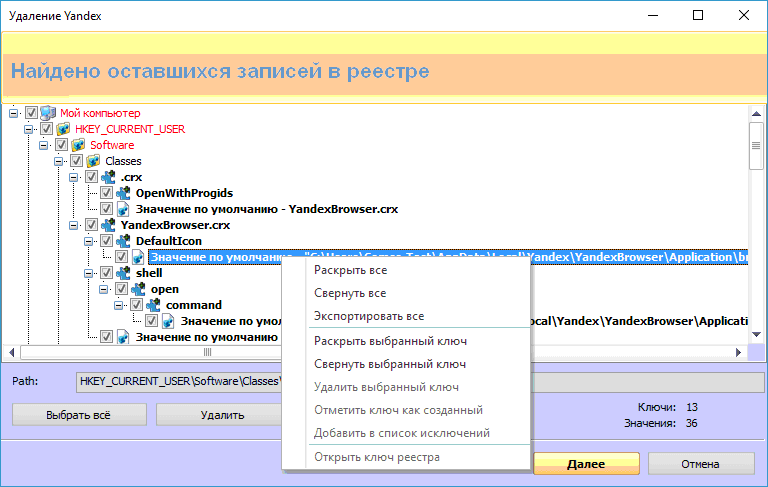The height and width of the screenshot is (487, 768).
Task: Uncheck the Мой компьютер checkbox
Action: pyautogui.click(x=31, y=113)
